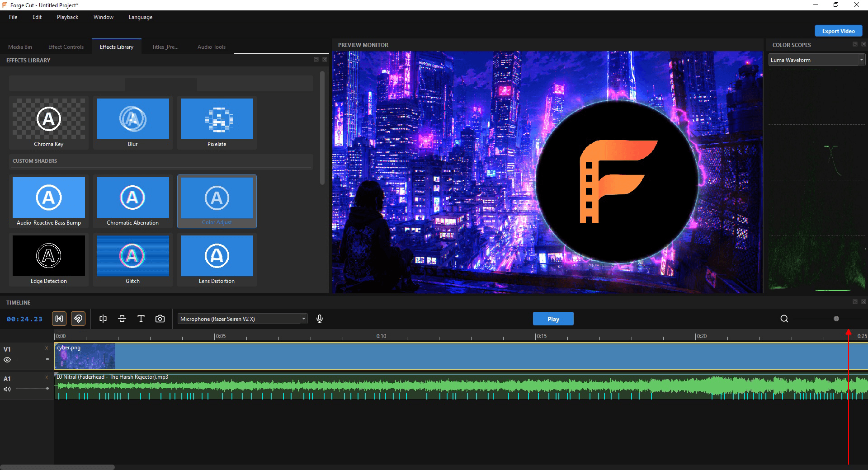Float the Timeline panel
The width and height of the screenshot is (868, 470).
(855, 302)
